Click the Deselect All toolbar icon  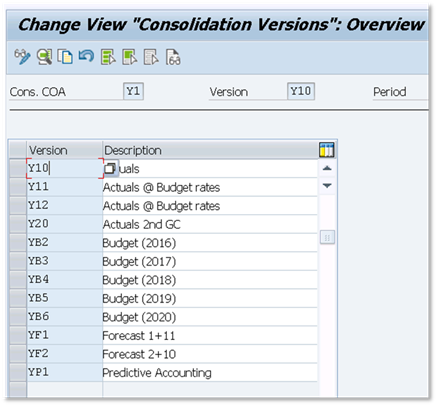coord(151,57)
